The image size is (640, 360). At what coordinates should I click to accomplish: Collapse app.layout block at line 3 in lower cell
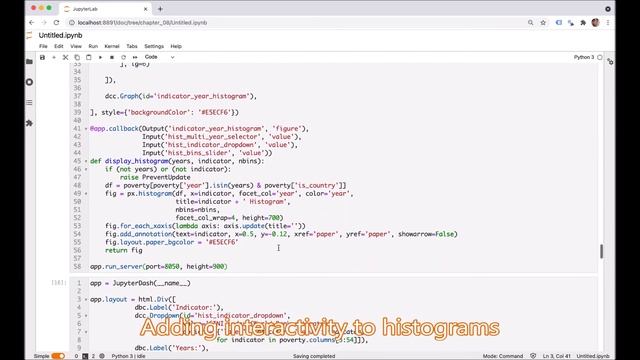tap(86, 300)
